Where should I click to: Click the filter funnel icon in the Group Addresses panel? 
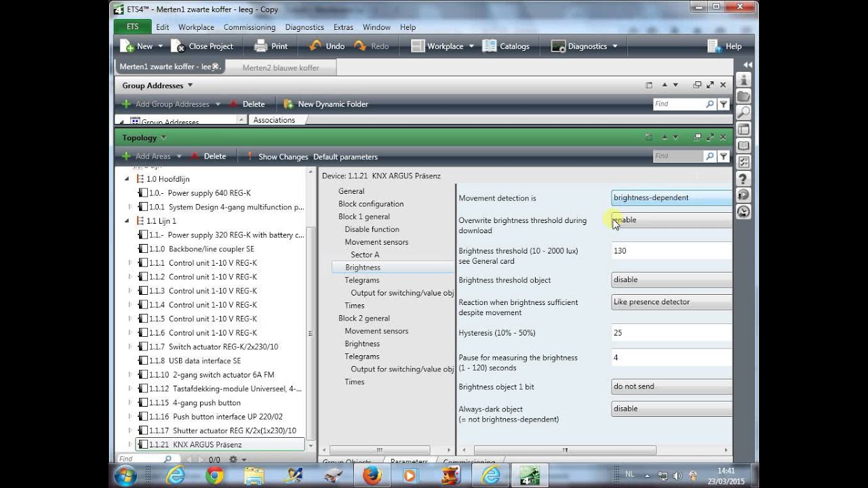pos(724,104)
